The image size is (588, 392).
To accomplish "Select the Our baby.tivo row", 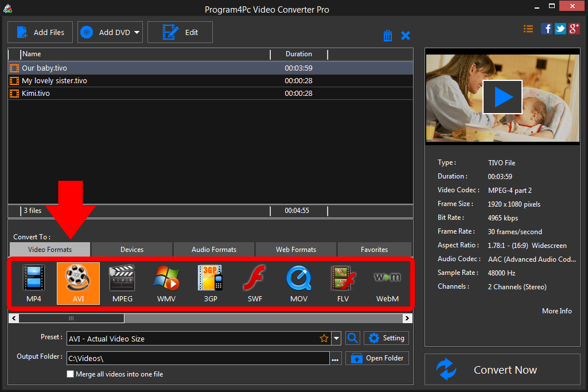I will [x=211, y=68].
